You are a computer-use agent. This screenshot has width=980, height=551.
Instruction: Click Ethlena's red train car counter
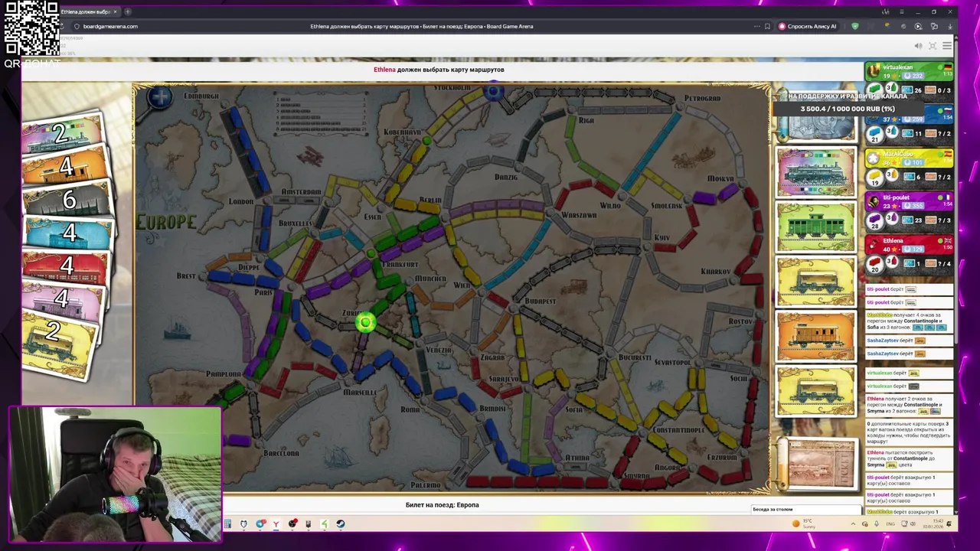[x=875, y=264]
